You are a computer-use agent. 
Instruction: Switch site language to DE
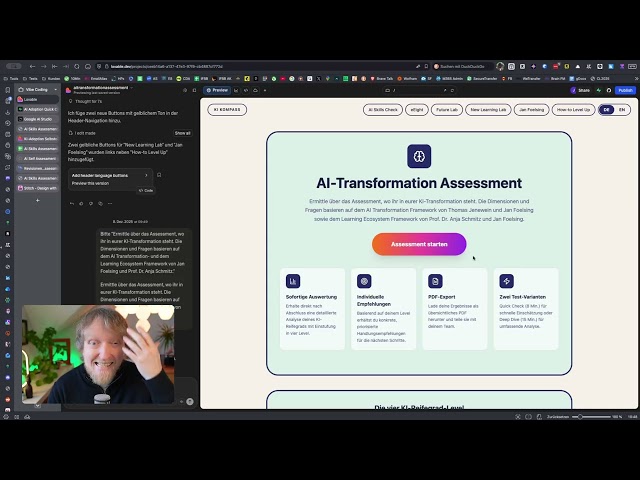point(607,110)
